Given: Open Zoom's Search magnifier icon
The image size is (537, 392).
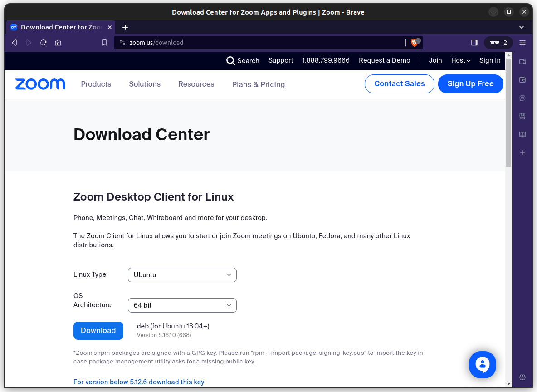Looking at the screenshot, I should pos(231,60).
